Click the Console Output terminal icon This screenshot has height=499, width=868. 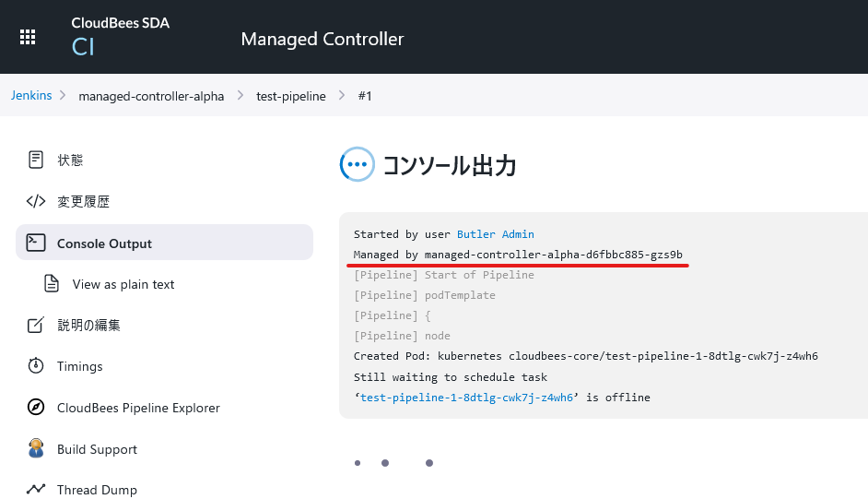click(x=36, y=243)
